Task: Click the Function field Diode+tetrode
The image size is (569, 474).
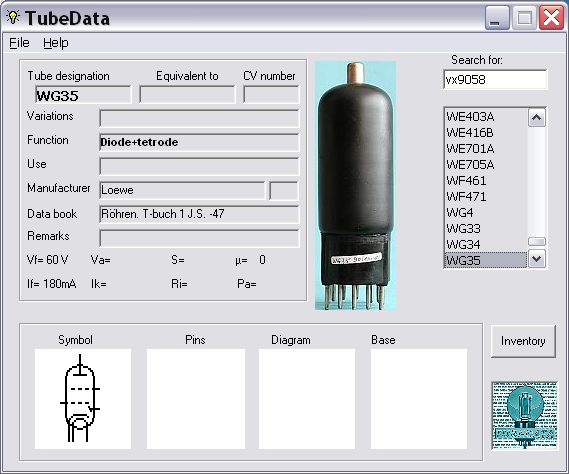Action: [199, 142]
